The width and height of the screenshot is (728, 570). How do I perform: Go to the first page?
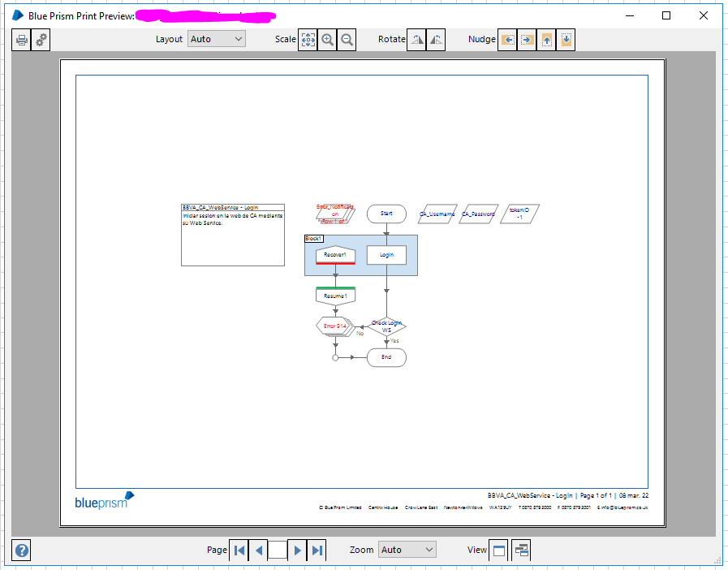pos(239,551)
